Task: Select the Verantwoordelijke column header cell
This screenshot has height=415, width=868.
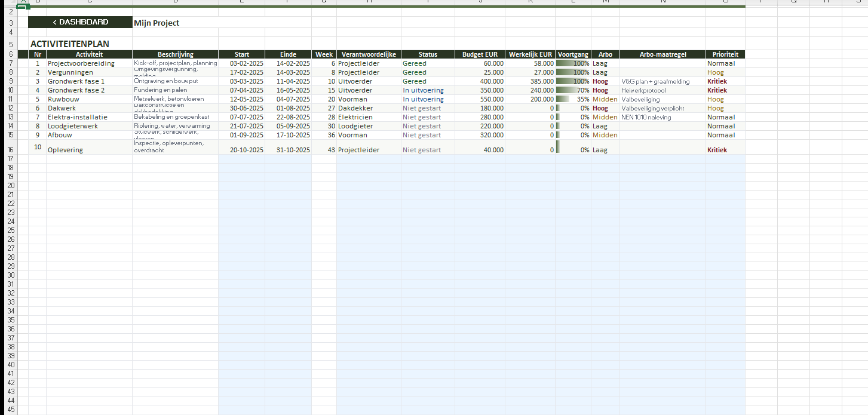Action: coord(369,54)
